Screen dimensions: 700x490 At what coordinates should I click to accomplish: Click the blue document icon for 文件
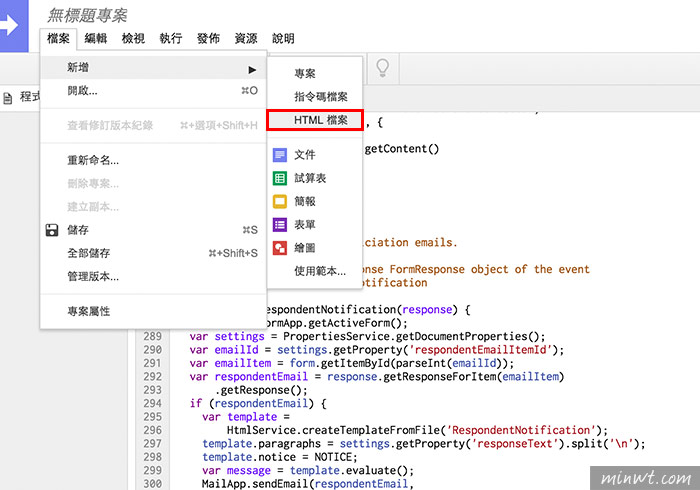(x=280, y=155)
